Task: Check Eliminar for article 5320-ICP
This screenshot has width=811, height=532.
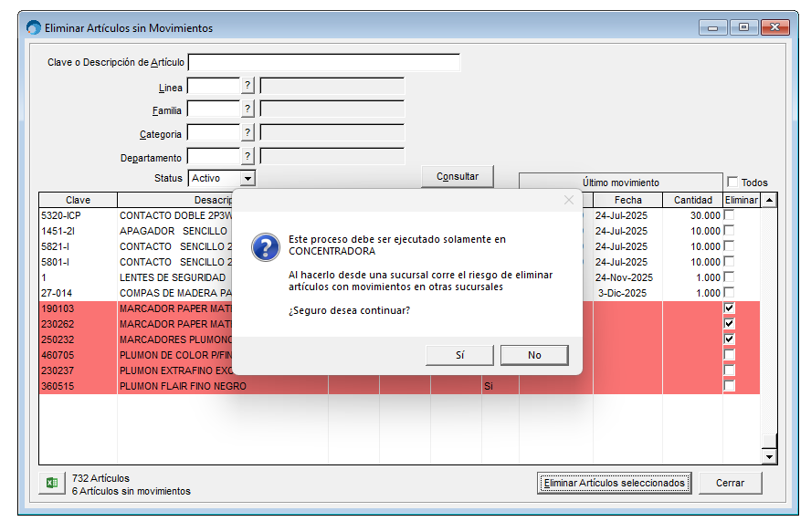Action: tap(729, 215)
